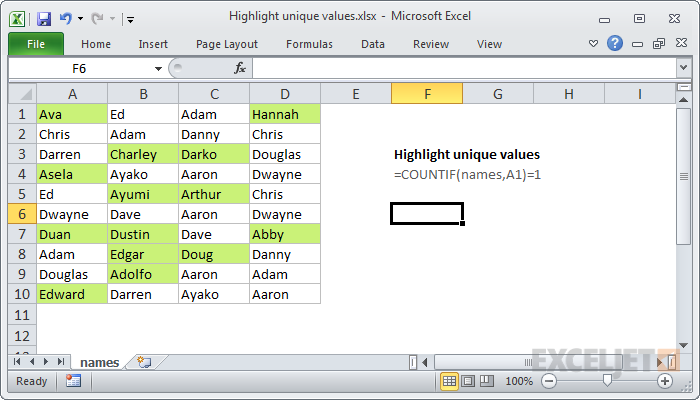Click the 100% zoom level
This screenshot has height=400, width=700.
(519, 381)
